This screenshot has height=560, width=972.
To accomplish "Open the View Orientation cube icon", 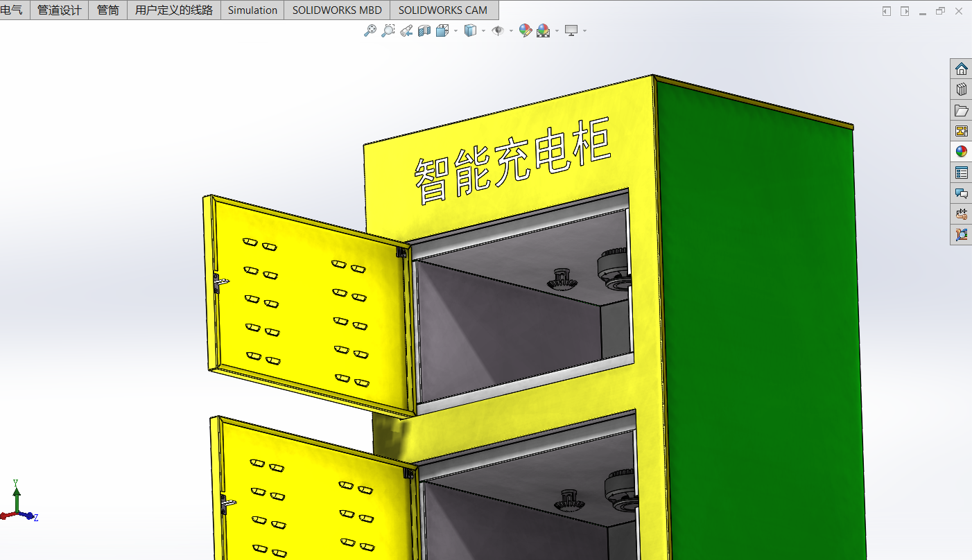I will 442,30.
